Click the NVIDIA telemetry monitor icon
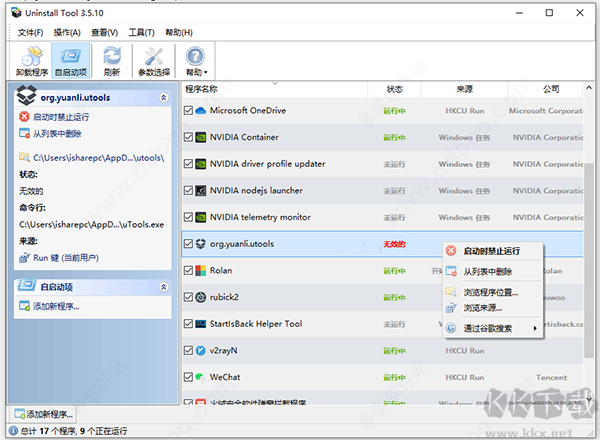 click(201, 217)
